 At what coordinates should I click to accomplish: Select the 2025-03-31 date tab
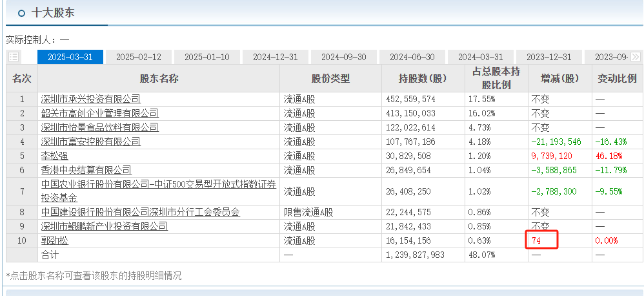pyautogui.click(x=70, y=57)
